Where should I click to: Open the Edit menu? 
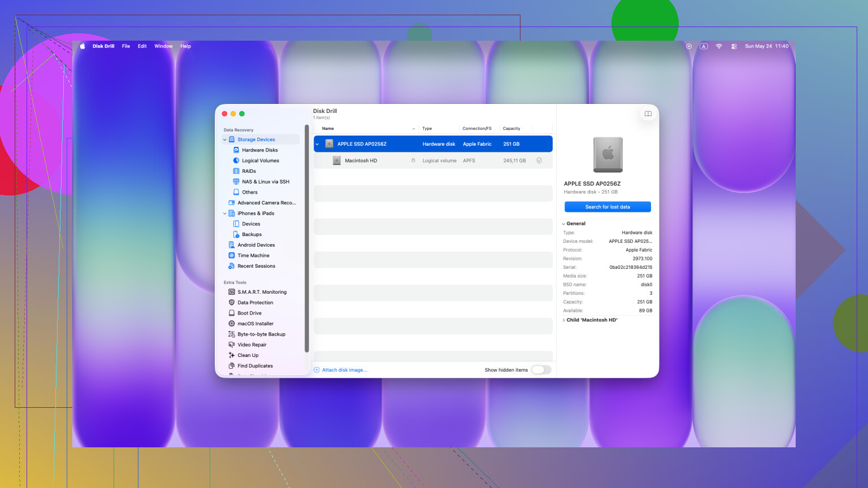click(142, 46)
